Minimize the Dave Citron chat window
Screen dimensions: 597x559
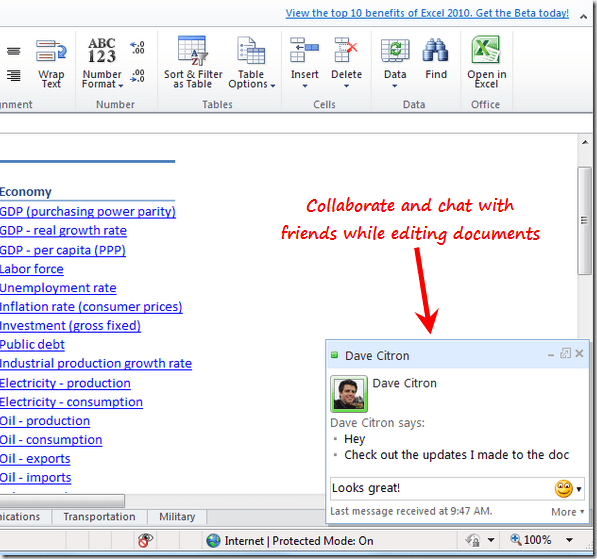[x=551, y=355]
